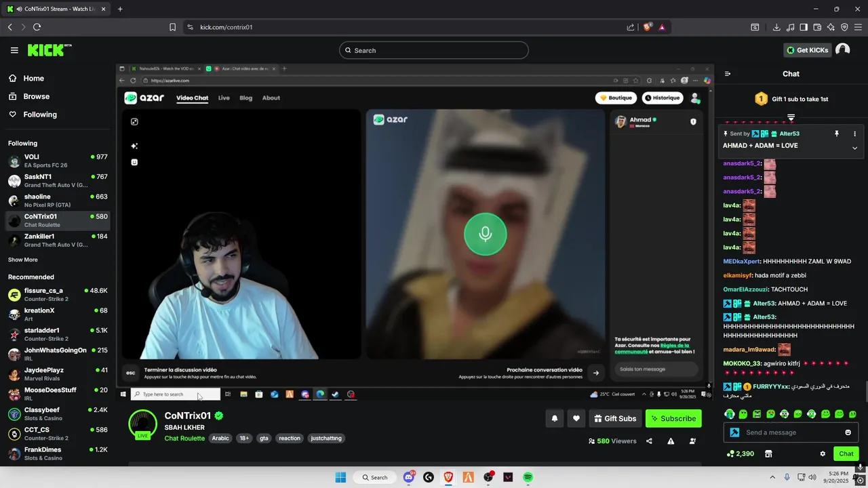This screenshot has width=868, height=488.
Task: Click the Get KICKs button
Action: [807, 50]
